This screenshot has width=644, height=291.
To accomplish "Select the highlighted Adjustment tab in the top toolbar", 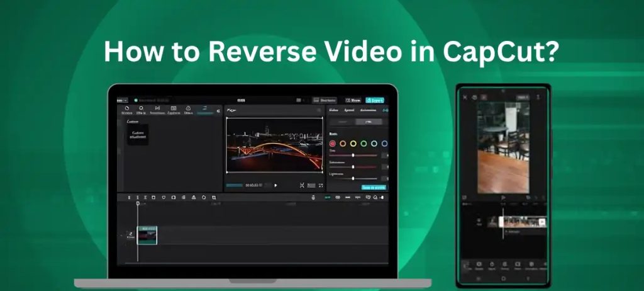I will tap(204, 110).
